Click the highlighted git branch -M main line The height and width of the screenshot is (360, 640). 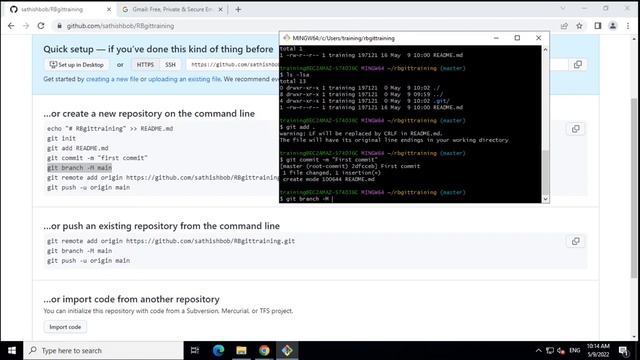79,168
